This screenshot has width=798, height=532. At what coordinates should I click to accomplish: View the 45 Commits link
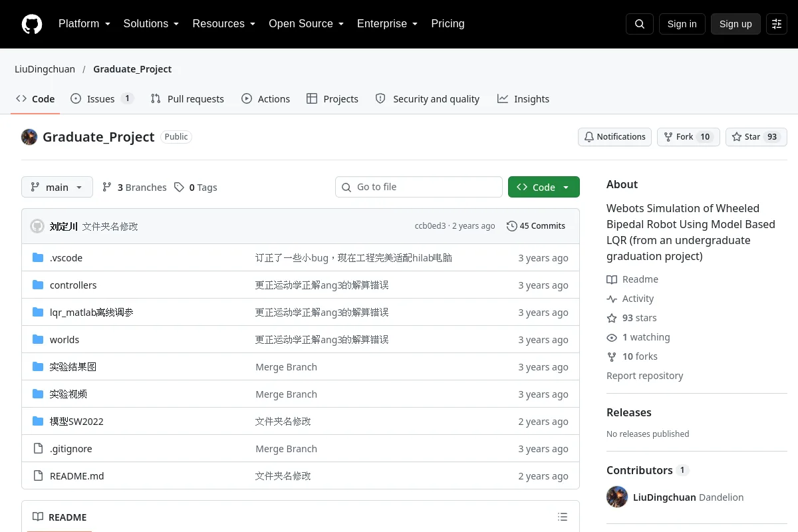click(536, 226)
